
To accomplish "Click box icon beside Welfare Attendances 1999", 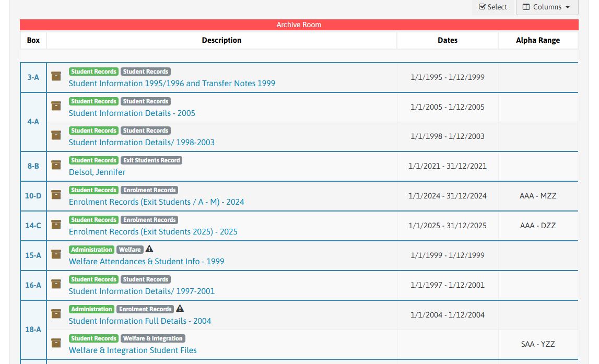I will pos(56,254).
